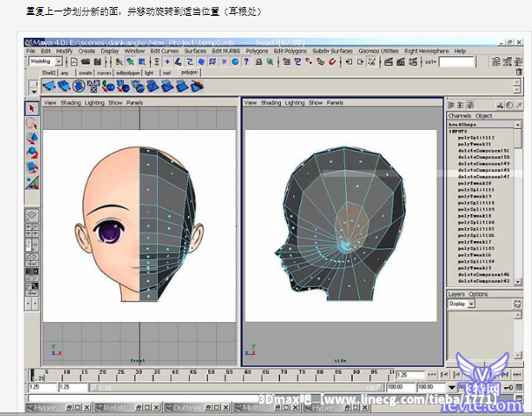Viewport: 532px width, 416px height.
Task: Open the Channels menu in Channel Box
Action: pos(460,116)
